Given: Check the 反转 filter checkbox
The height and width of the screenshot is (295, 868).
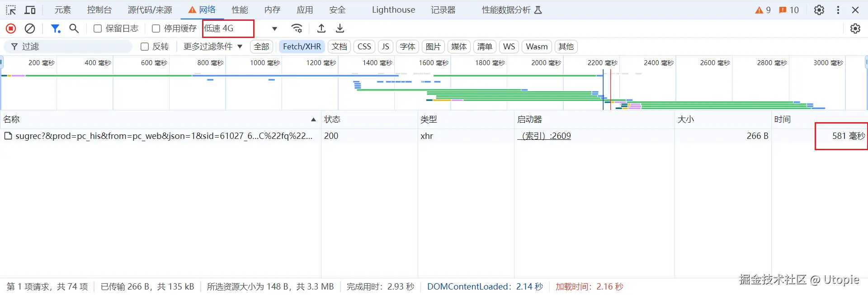Looking at the screenshot, I should 145,47.
